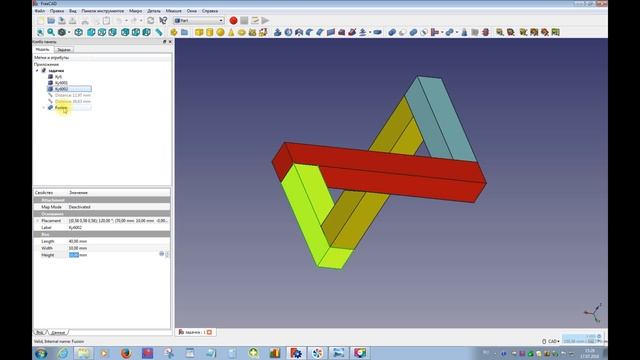Open the Справка menu
Viewport: 640px width, 360px height.
point(210,11)
